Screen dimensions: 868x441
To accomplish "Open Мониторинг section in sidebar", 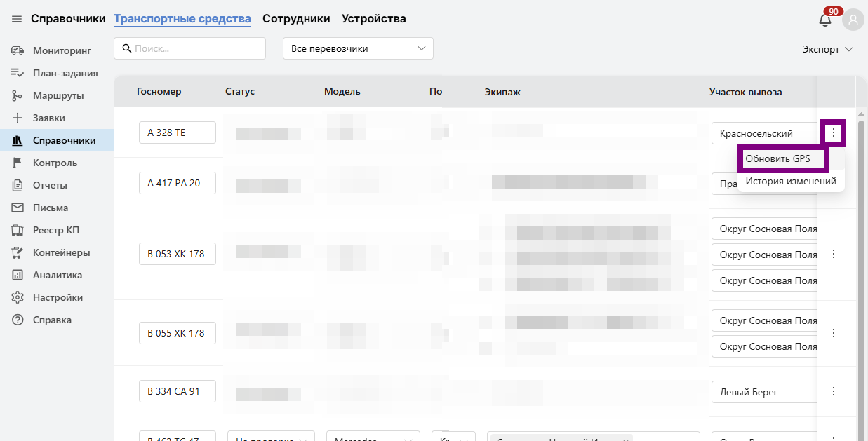I will coord(62,50).
